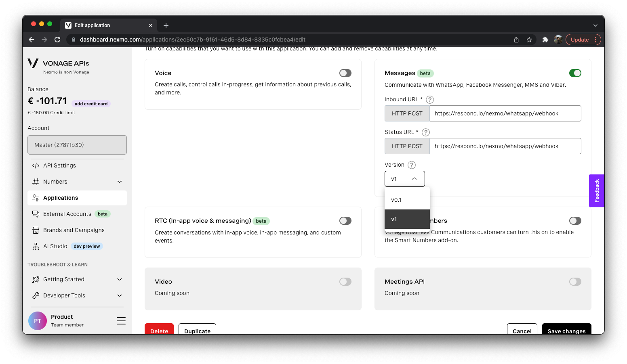Toggle Vonage Business Communications numbers switch
Screen dimensions: 627x364
(575, 221)
